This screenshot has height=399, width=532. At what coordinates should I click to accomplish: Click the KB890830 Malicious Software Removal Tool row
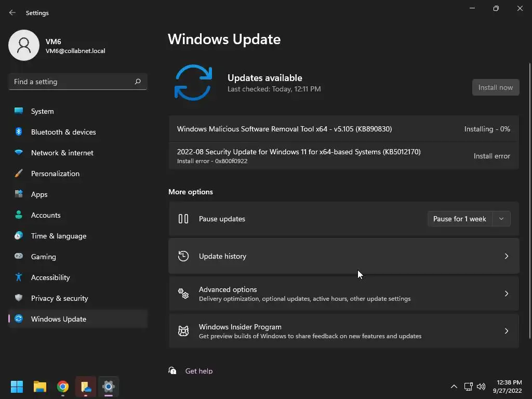344,129
